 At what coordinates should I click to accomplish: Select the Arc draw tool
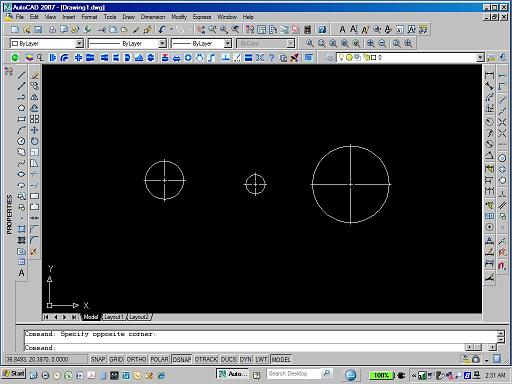point(21,130)
